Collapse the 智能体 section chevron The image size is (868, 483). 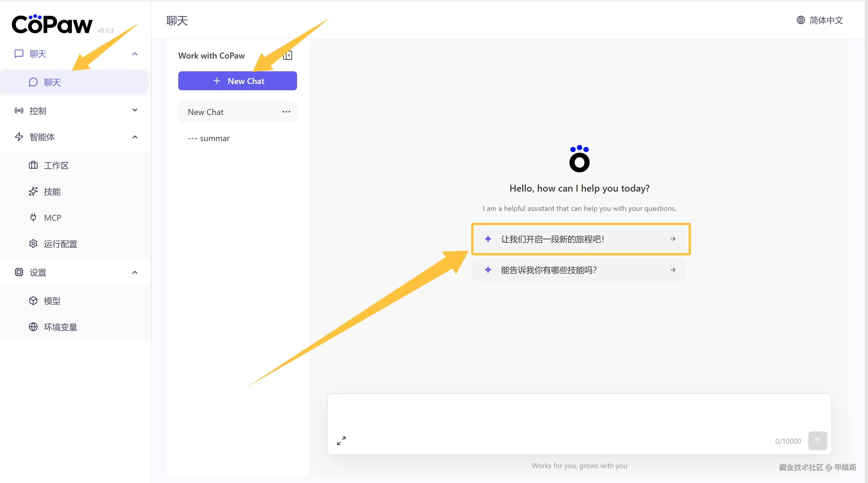coord(135,137)
